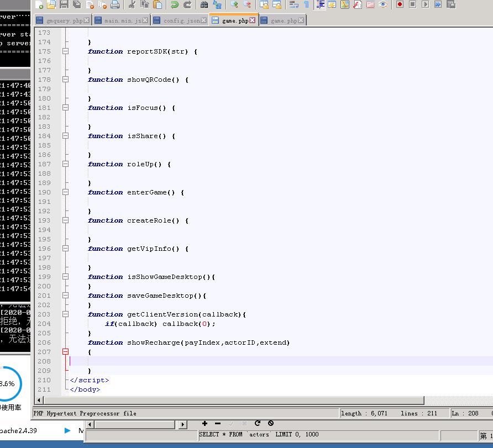Open Find with the binoculars icon
This screenshot has width=493, height=448.
coord(204,4)
